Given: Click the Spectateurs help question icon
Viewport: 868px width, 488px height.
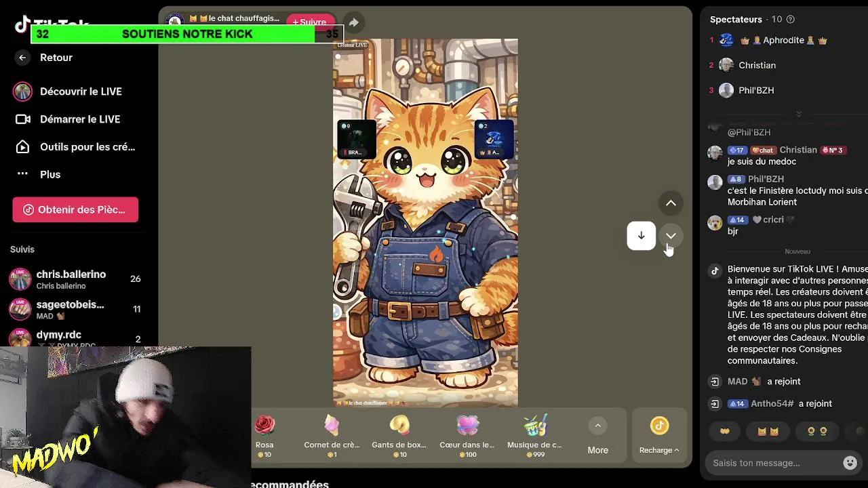Looking at the screenshot, I should coord(790,20).
